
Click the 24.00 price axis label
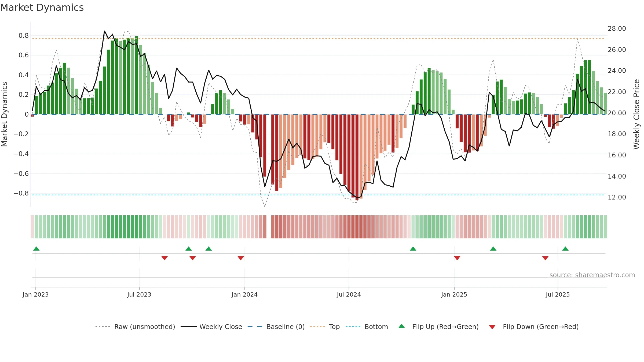click(617, 71)
